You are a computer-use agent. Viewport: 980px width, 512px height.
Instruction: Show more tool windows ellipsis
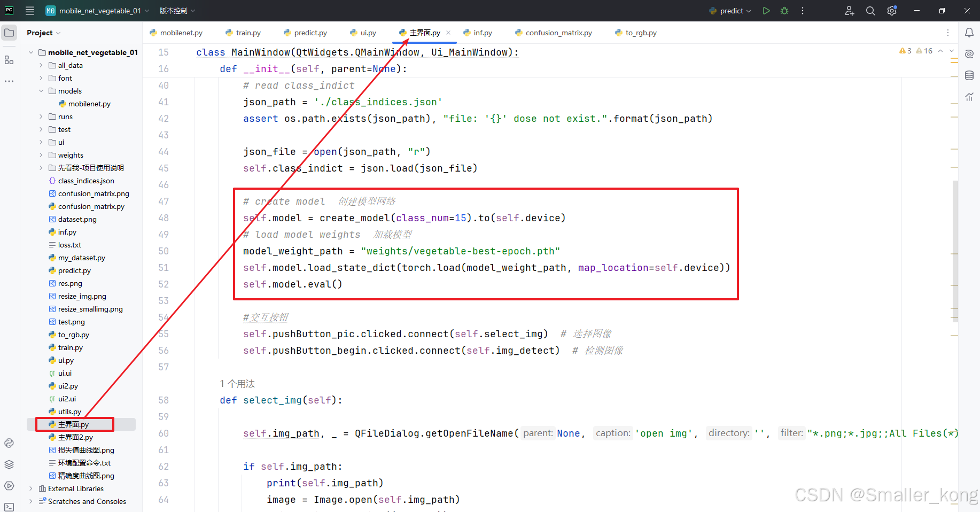point(9,81)
